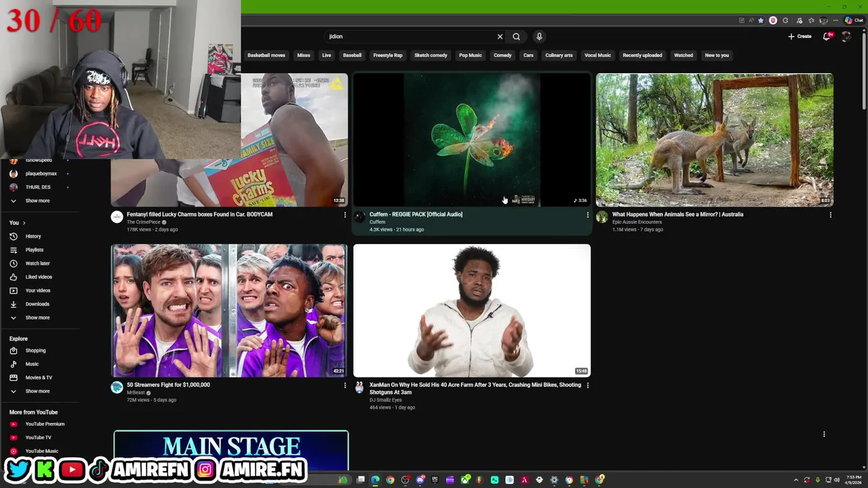The height and width of the screenshot is (488, 868).
Task: Expand subscriptions with Show more
Action: [37, 201]
